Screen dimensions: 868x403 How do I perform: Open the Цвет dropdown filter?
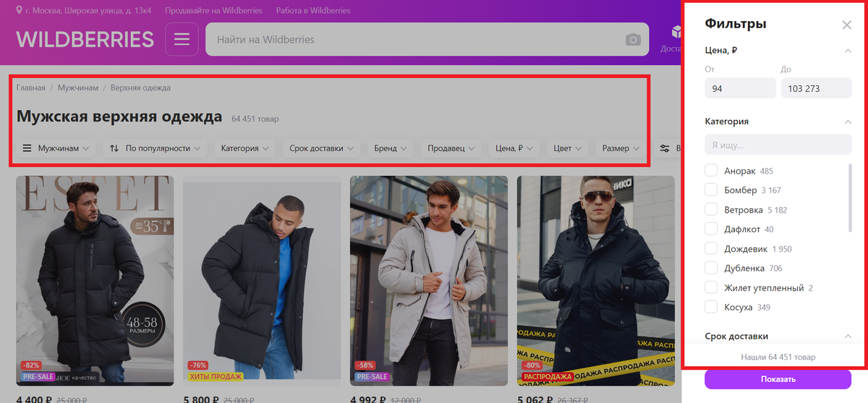coord(568,148)
